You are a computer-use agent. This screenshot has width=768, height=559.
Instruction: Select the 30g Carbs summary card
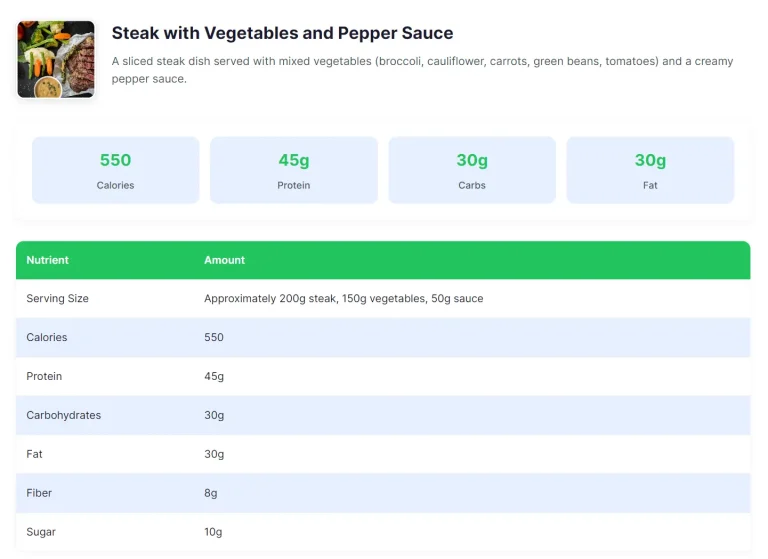tap(472, 170)
